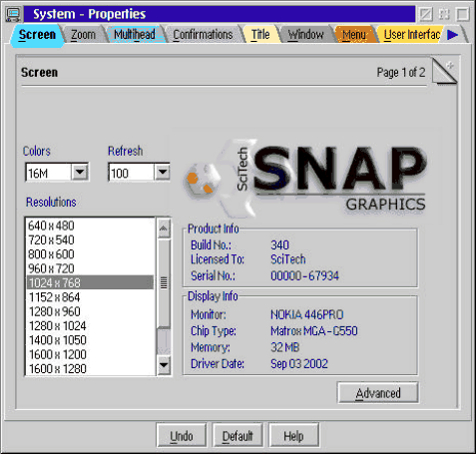The width and height of the screenshot is (476, 454).
Task: Click the Default button
Action: pyautogui.click(x=238, y=436)
